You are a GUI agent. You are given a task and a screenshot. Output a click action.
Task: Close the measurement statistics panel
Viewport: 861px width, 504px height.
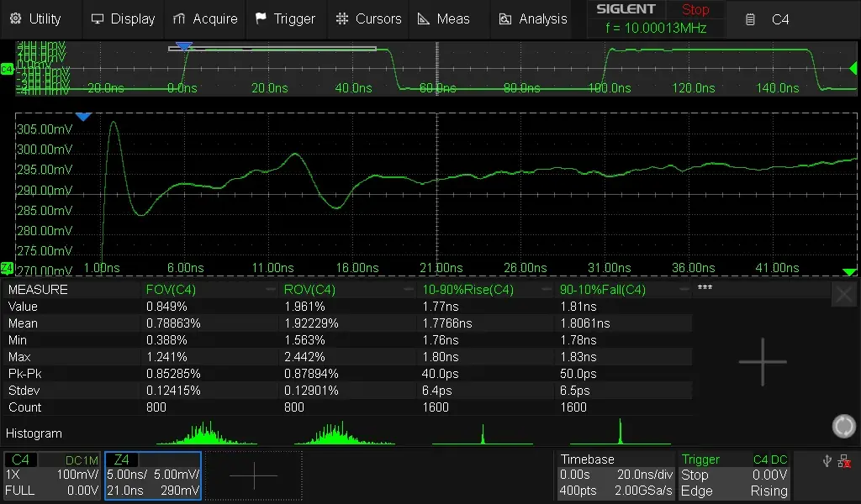843,294
